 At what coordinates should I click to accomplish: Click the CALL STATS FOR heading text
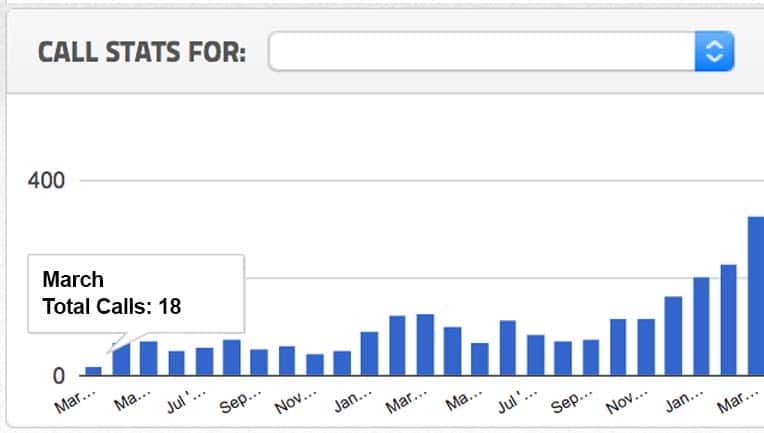click(x=142, y=52)
